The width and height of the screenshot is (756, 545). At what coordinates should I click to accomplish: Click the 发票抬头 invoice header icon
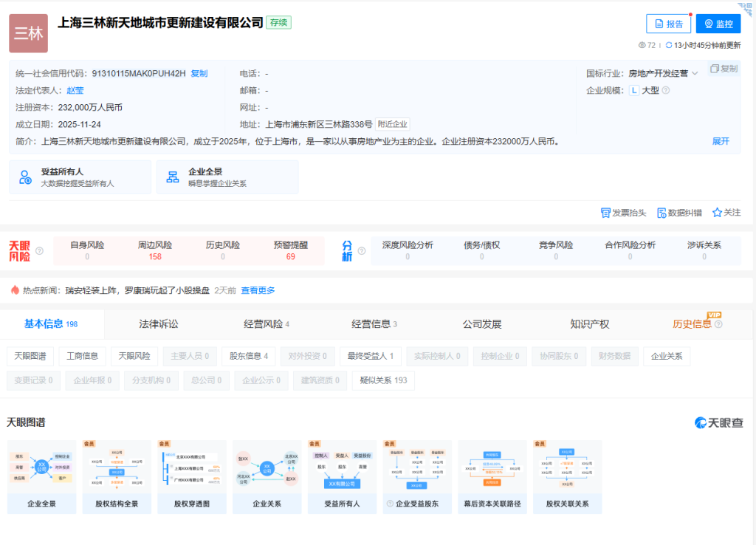tap(605, 212)
